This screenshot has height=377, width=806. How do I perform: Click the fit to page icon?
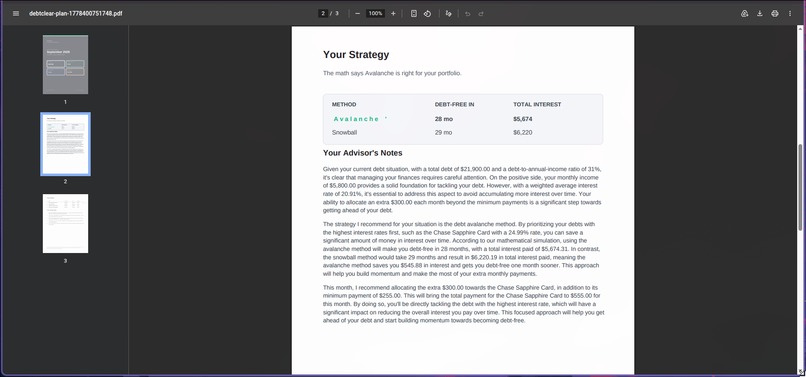pos(414,13)
